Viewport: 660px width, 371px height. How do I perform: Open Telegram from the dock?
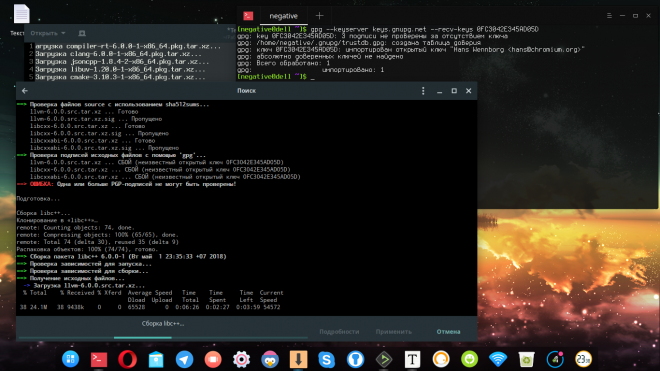tap(184, 359)
